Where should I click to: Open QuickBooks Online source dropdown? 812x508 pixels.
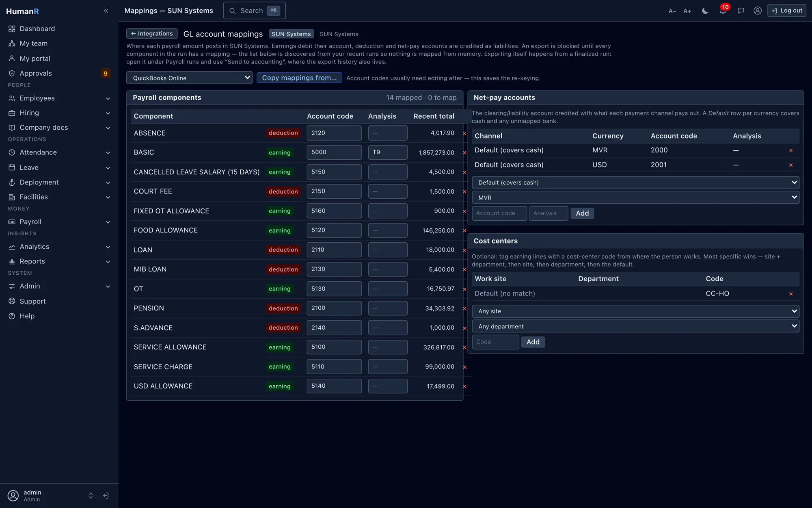[189, 78]
